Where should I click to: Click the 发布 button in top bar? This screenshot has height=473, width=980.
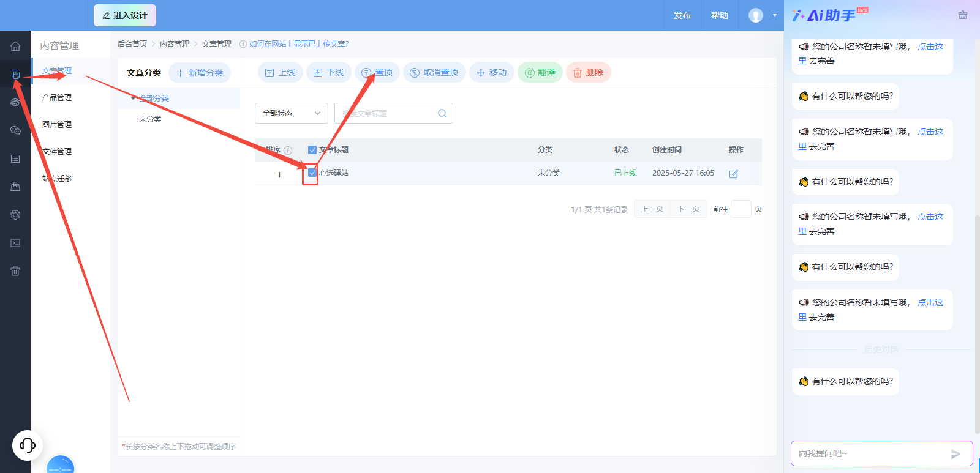click(x=682, y=15)
